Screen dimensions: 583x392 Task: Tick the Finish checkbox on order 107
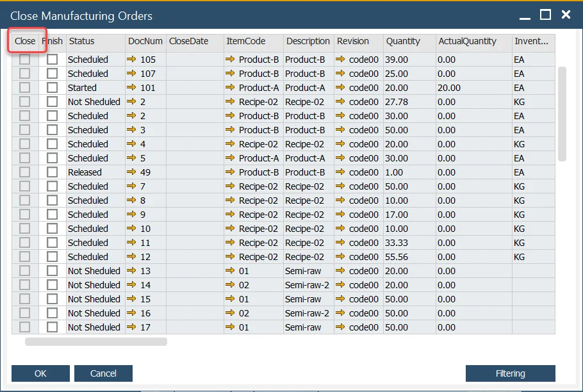(x=53, y=73)
